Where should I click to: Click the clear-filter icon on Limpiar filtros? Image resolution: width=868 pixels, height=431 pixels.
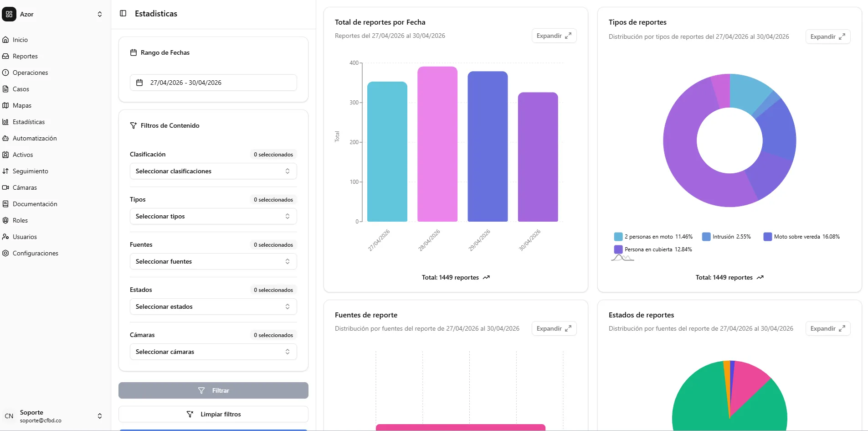pyautogui.click(x=190, y=414)
